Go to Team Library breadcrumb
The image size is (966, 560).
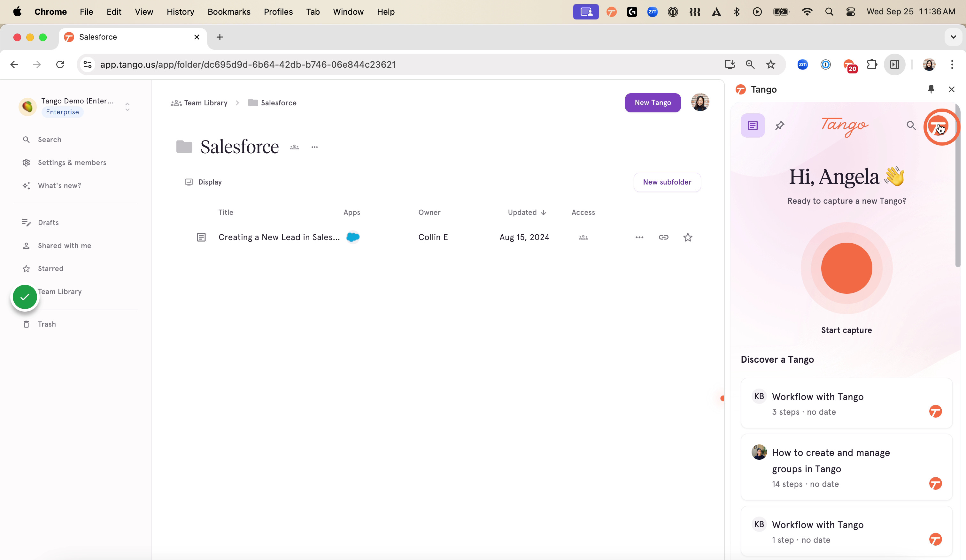pyautogui.click(x=199, y=103)
